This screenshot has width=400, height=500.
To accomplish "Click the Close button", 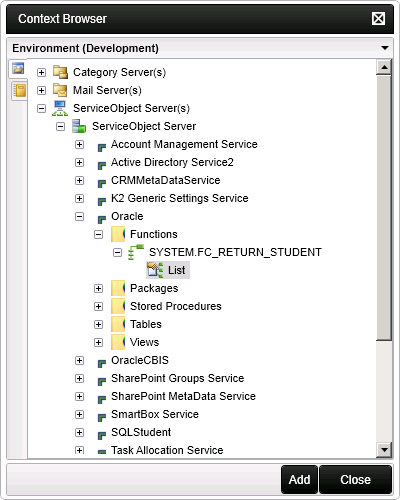I will 355,479.
